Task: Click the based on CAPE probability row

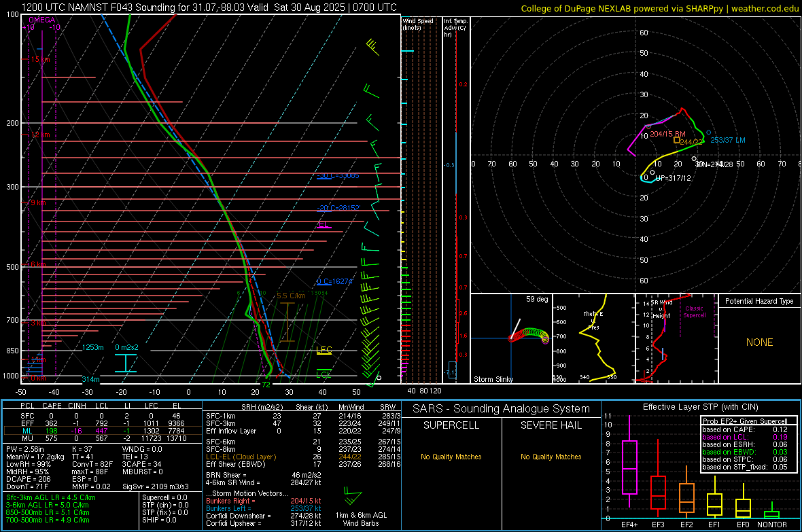Action: pos(744,429)
